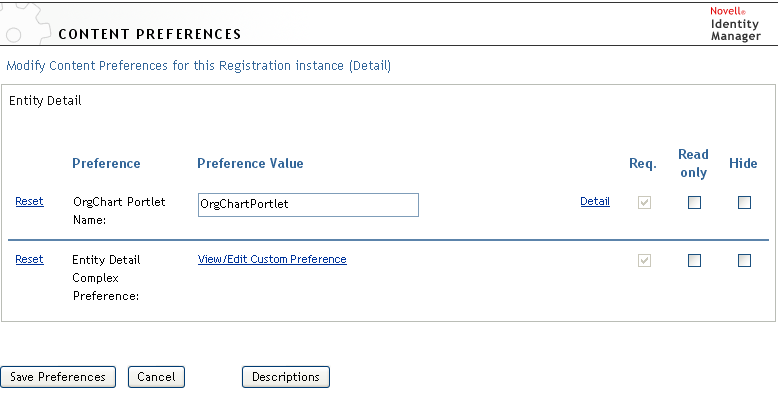
Task: Open View/Edit Custom Preference link
Action: [272, 259]
